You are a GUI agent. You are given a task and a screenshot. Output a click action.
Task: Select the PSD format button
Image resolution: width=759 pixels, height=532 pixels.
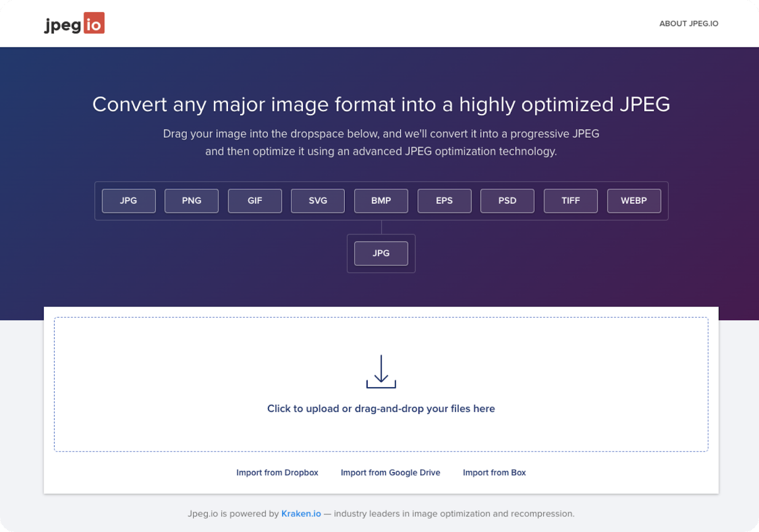(507, 201)
